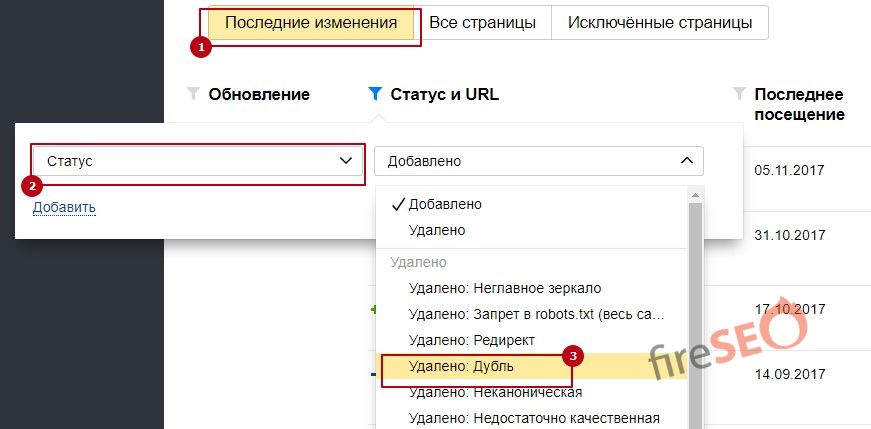The image size is (871, 429).
Task: Select Удалено: Неглавное зеркало
Action: coord(532,288)
